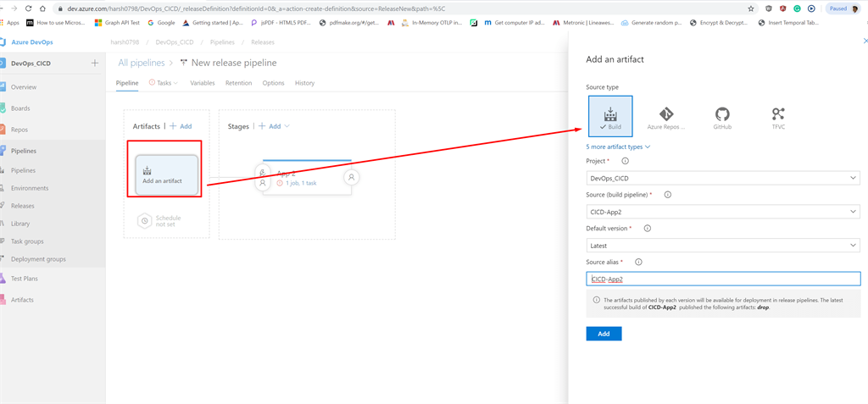Image resolution: width=868 pixels, height=404 pixels.
Task: Open harsh0798 breadcrumb link
Action: click(x=125, y=42)
